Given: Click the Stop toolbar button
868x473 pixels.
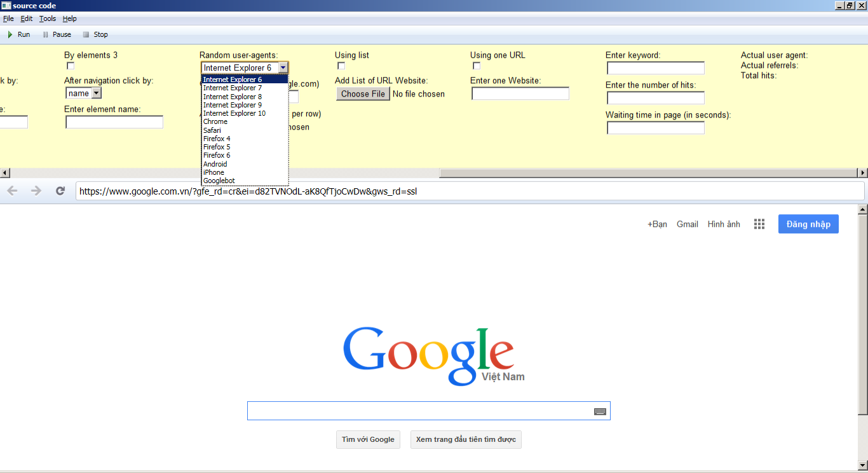Looking at the screenshot, I should click(x=95, y=34).
